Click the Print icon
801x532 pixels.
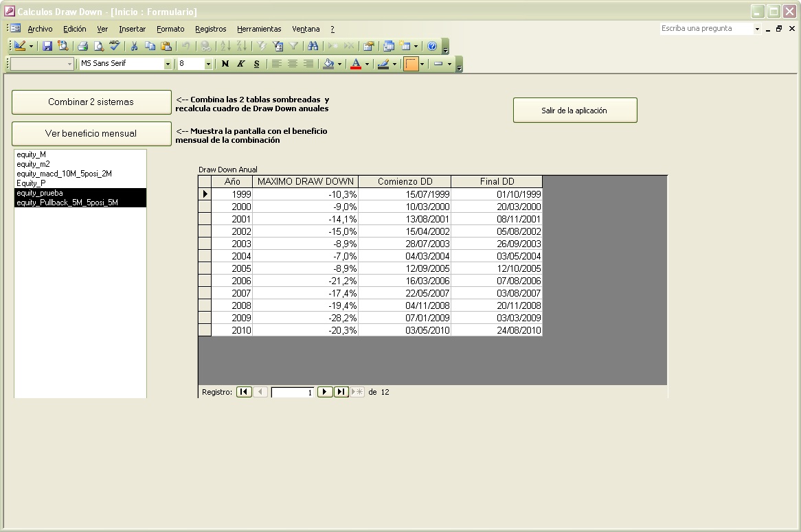coord(82,46)
